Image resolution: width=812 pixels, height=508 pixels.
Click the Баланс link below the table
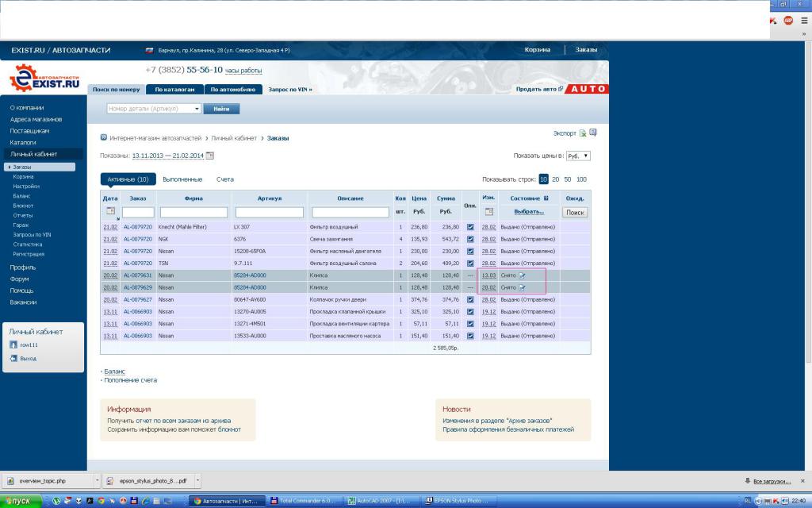click(x=114, y=371)
